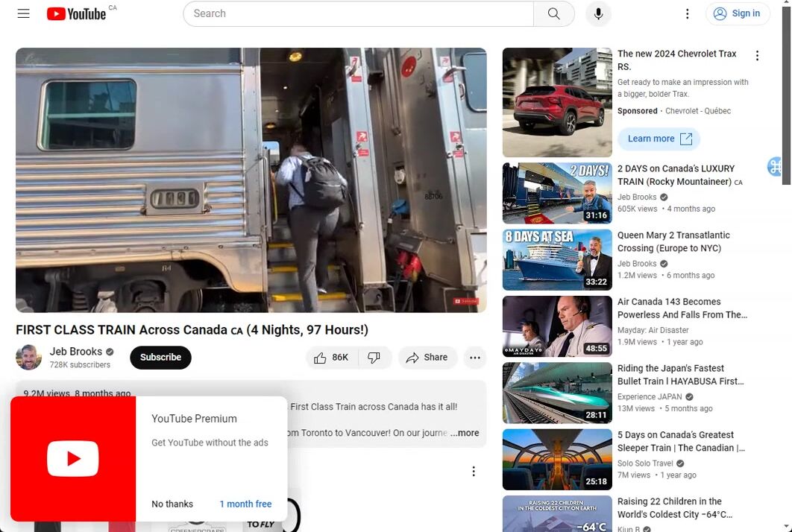
Task: Visit Solo Solo Travel channel
Action: (645, 463)
